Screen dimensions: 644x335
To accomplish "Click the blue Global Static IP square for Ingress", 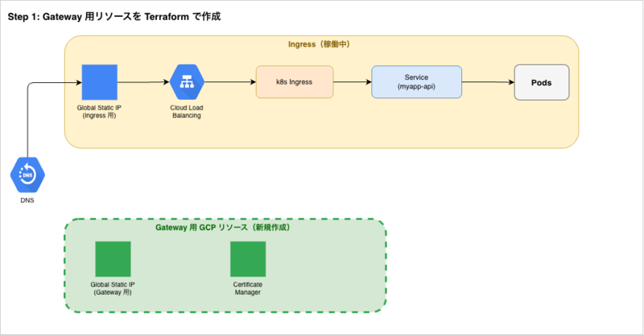I will [99, 82].
